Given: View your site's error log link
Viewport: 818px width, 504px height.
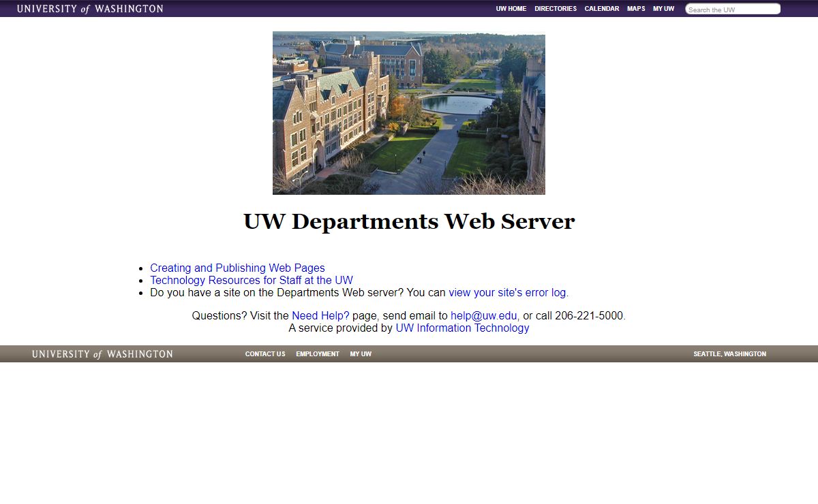Looking at the screenshot, I should (x=507, y=293).
